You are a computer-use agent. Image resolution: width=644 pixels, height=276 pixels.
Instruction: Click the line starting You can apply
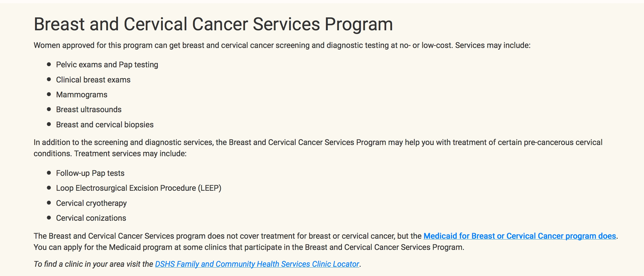(249, 247)
